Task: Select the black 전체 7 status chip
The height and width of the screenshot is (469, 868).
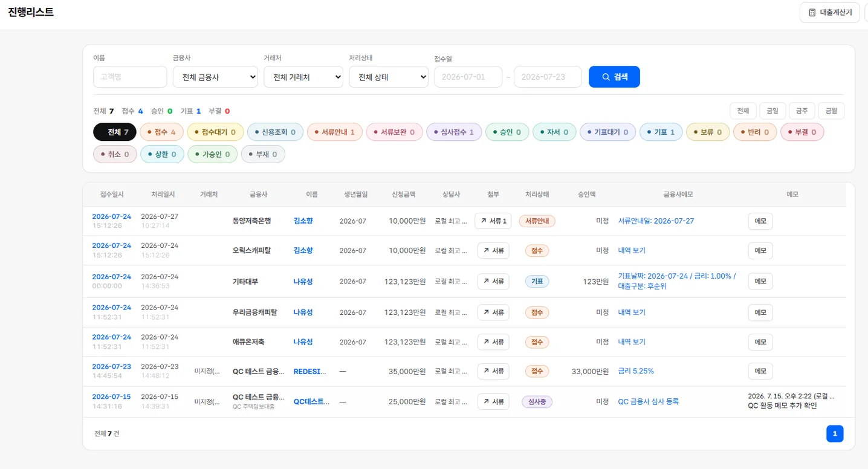Action: coord(115,132)
